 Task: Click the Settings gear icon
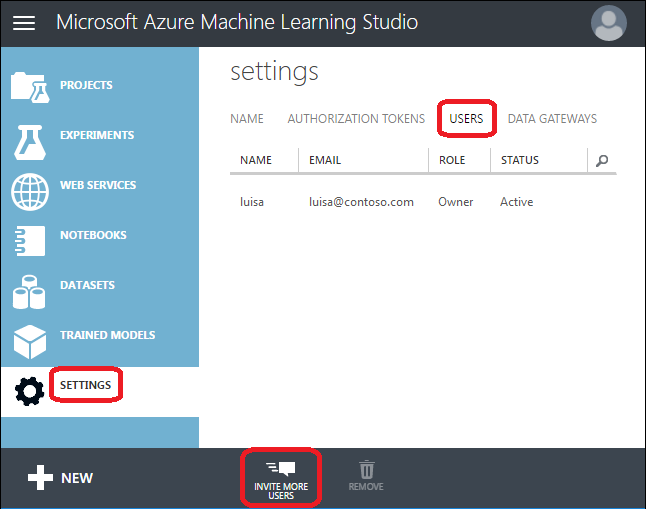[x=29, y=391]
